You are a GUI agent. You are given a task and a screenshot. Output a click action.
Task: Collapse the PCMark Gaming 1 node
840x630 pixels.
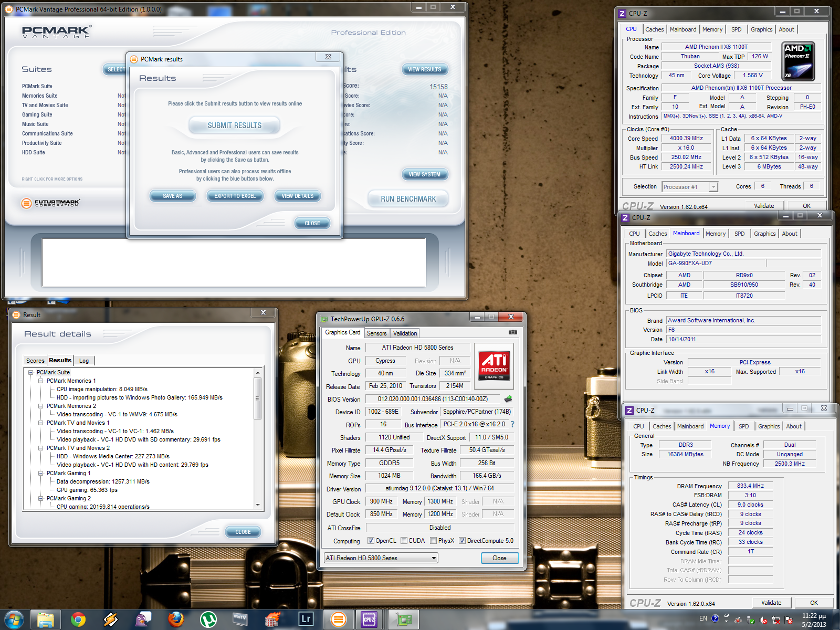pyautogui.click(x=41, y=473)
